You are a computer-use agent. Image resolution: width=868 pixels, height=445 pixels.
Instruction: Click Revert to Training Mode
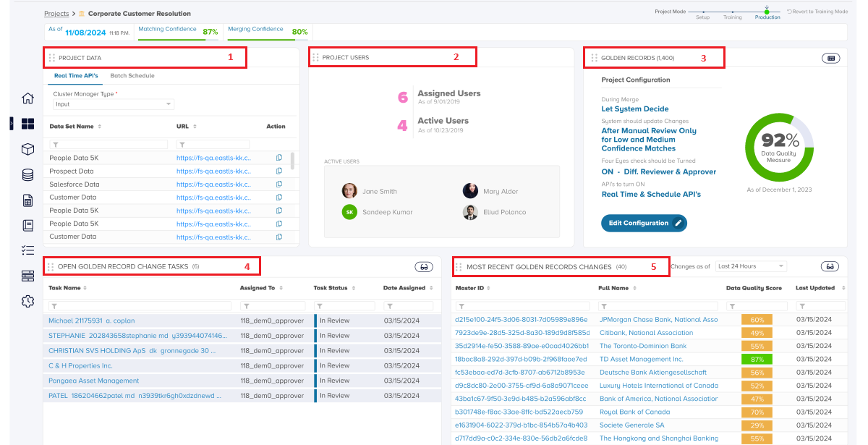tap(817, 12)
